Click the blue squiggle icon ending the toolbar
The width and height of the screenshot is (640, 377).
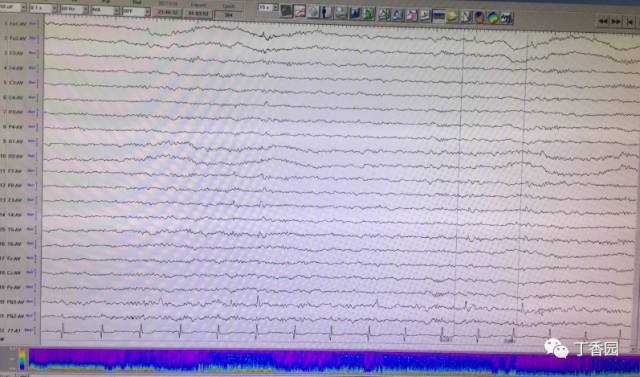click(507, 18)
